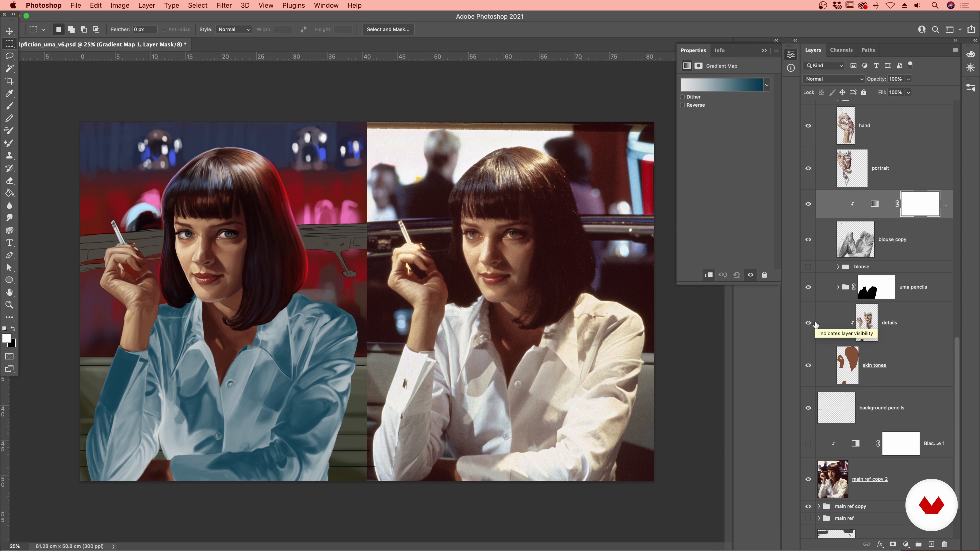Screen dimensions: 980x551
Task: Lock all attributes padlock icon
Action: coord(864,92)
